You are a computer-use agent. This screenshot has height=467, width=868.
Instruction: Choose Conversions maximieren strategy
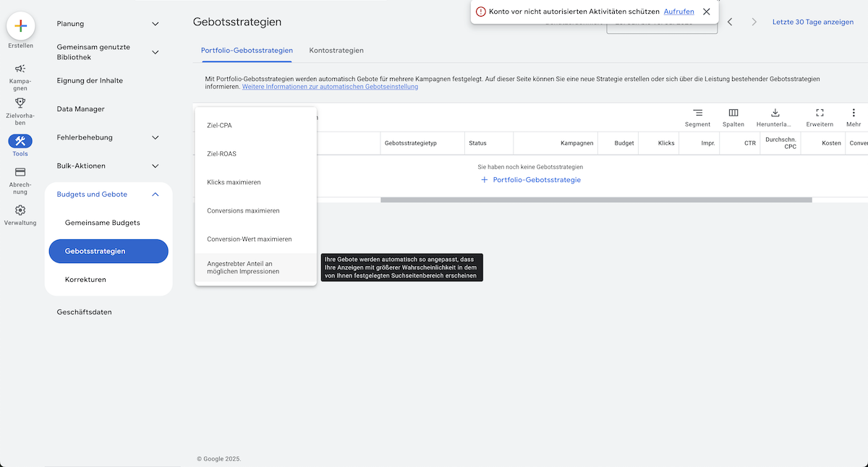click(256, 210)
